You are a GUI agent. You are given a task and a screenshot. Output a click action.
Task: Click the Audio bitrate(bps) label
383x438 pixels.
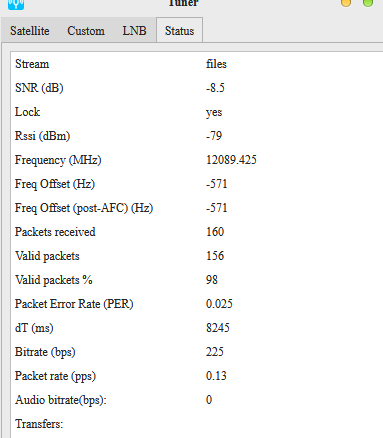(61, 400)
